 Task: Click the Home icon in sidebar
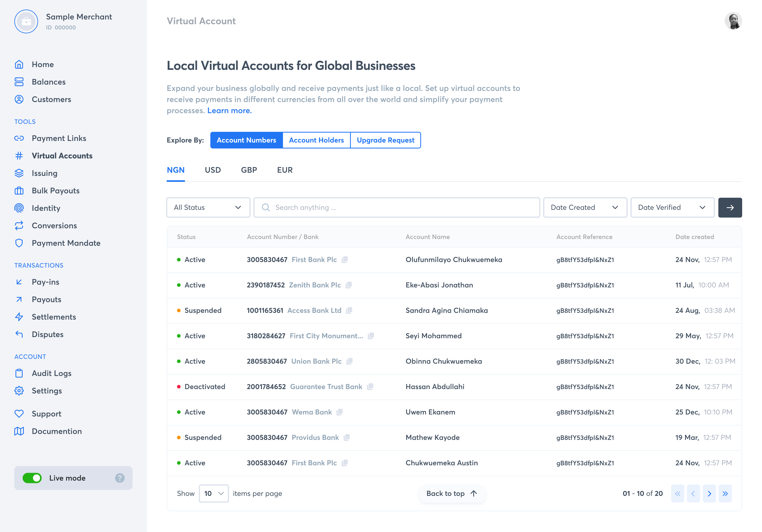[x=19, y=65]
